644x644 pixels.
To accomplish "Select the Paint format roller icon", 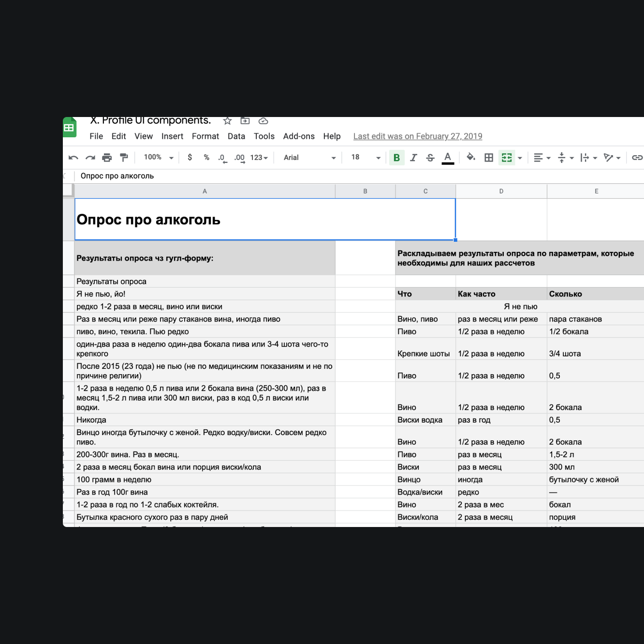I will point(124,158).
